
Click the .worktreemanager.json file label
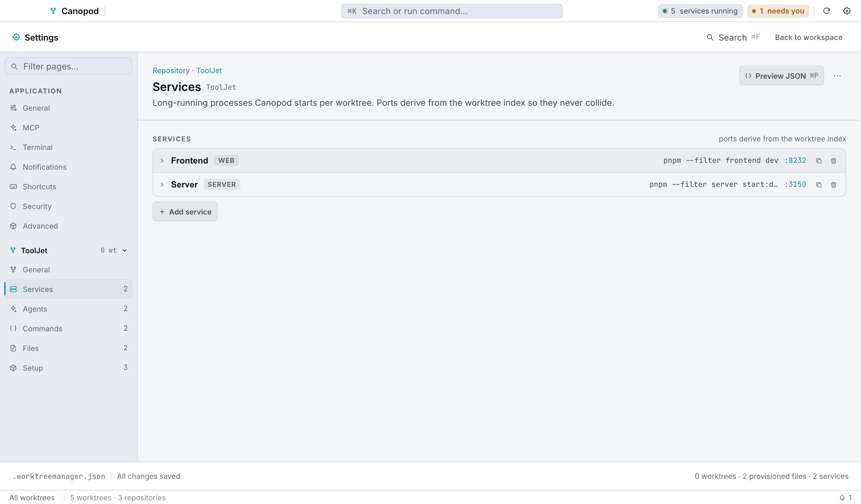(59, 476)
